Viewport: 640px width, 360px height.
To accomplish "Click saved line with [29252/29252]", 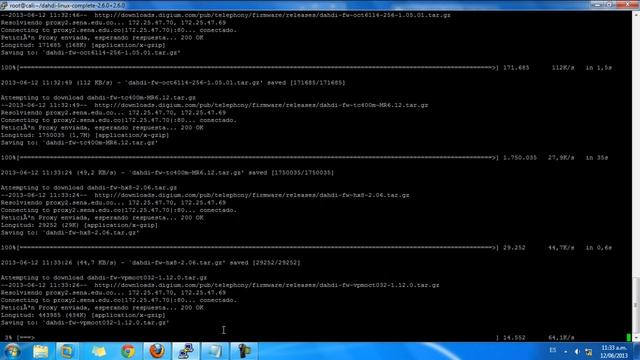I will [150, 263].
